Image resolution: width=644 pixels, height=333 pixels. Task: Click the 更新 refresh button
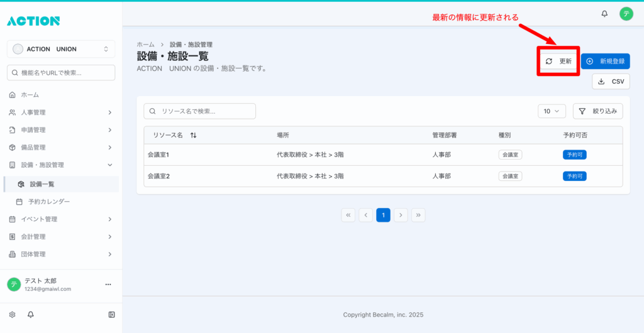coord(558,61)
